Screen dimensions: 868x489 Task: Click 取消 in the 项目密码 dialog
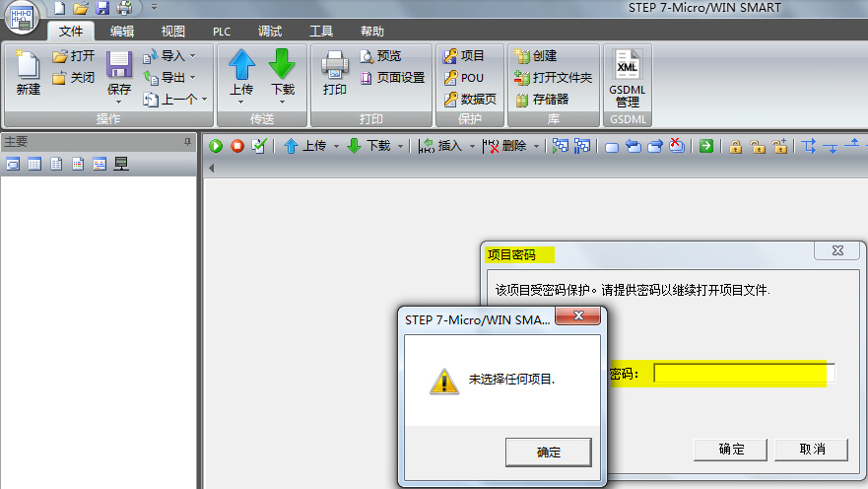pyautogui.click(x=812, y=449)
